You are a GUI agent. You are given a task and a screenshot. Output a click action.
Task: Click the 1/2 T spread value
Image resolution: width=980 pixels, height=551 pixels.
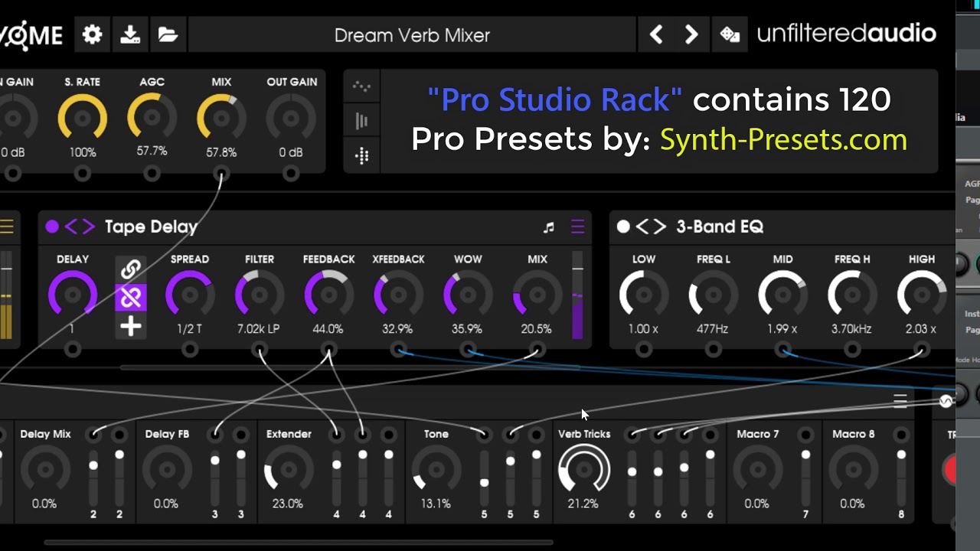(x=190, y=329)
